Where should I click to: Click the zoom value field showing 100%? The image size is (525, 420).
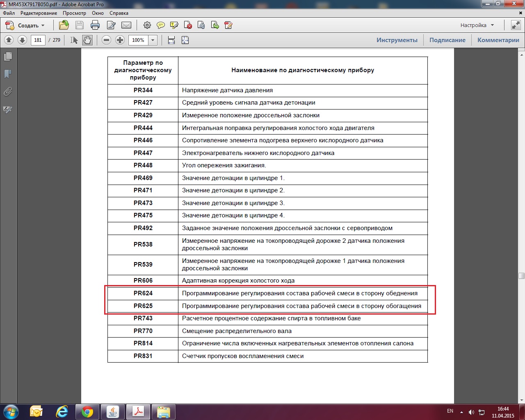coord(138,40)
